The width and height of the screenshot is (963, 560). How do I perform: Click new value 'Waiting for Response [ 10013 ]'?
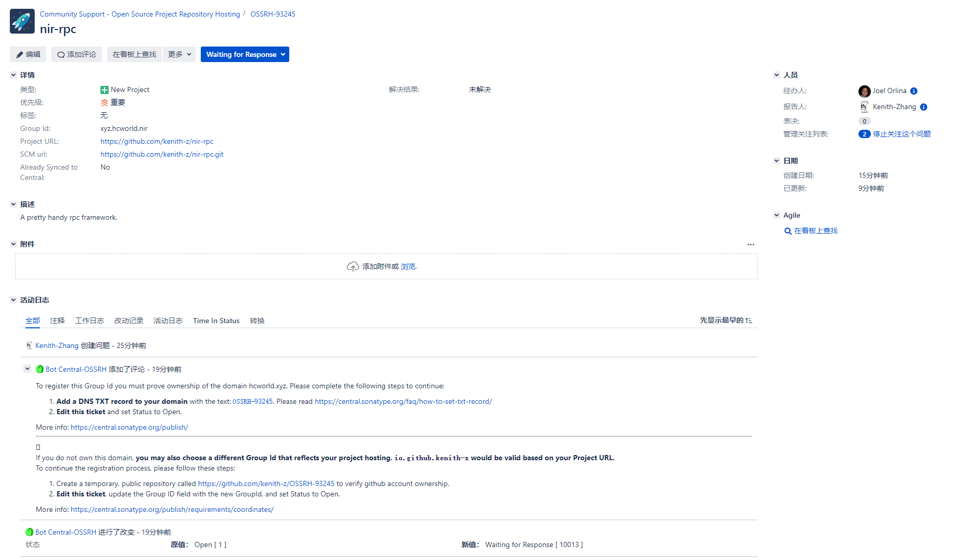click(534, 544)
